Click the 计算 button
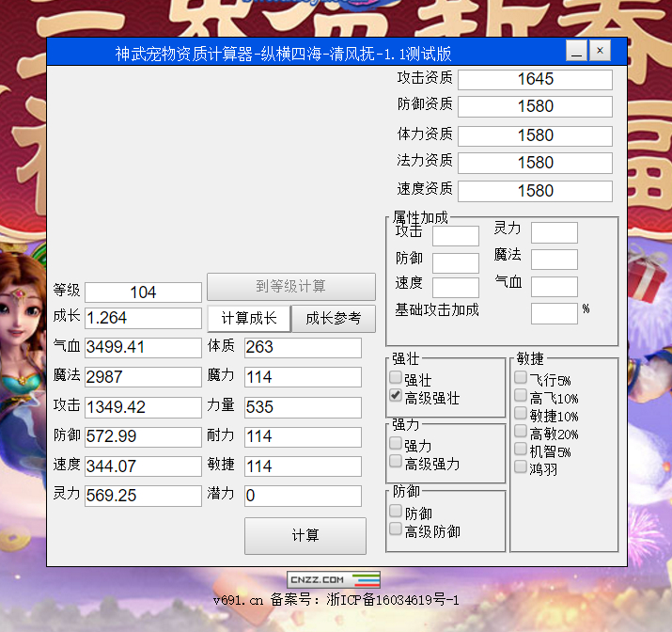 click(305, 536)
